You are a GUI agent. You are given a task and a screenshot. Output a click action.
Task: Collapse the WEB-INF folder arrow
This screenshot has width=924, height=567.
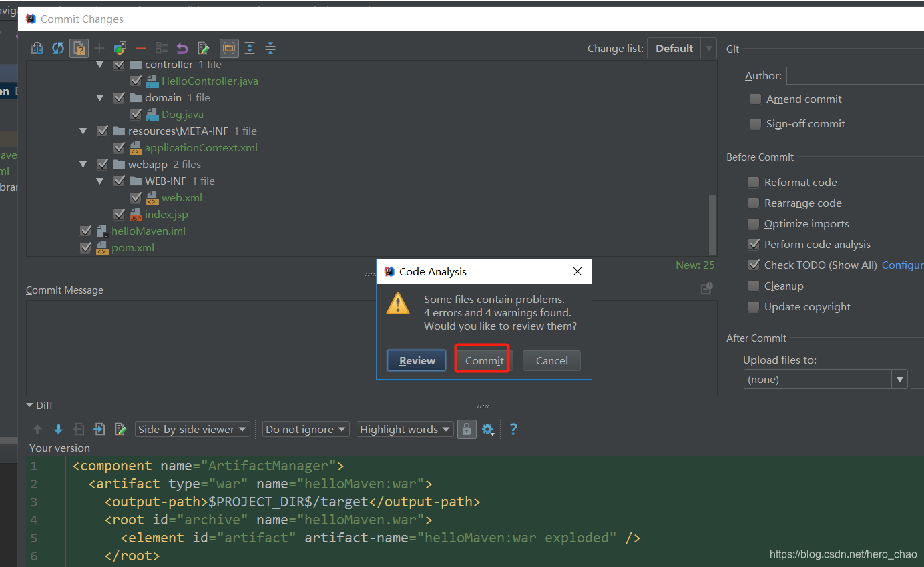pos(100,181)
